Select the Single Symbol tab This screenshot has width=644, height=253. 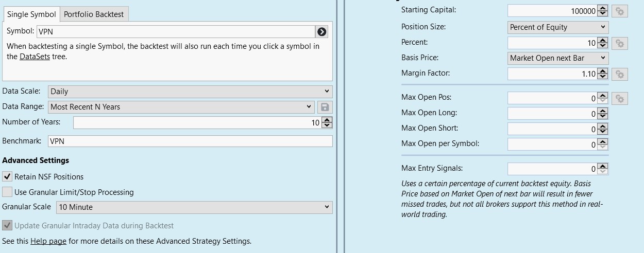click(31, 14)
